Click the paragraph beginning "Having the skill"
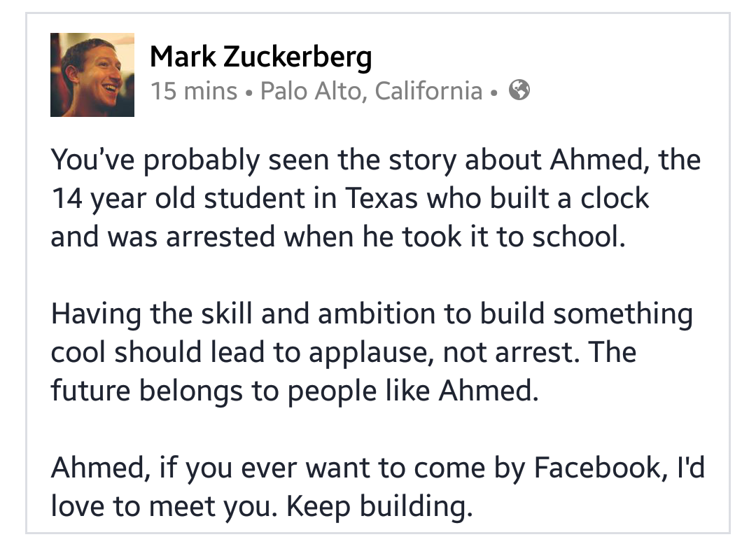The width and height of the screenshot is (756, 551). click(x=372, y=352)
